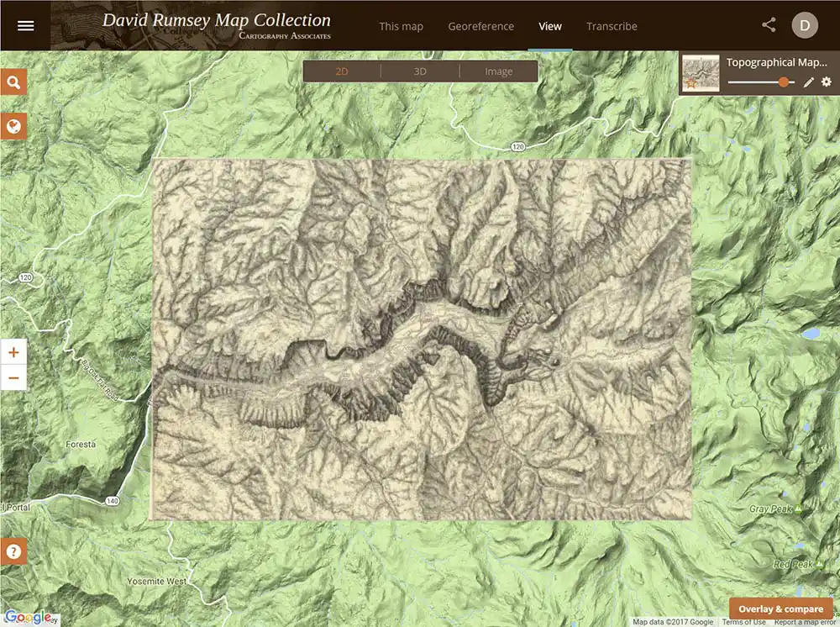Click the route 140 shield marker
The width and height of the screenshot is (840, 627).
point(112,501)
